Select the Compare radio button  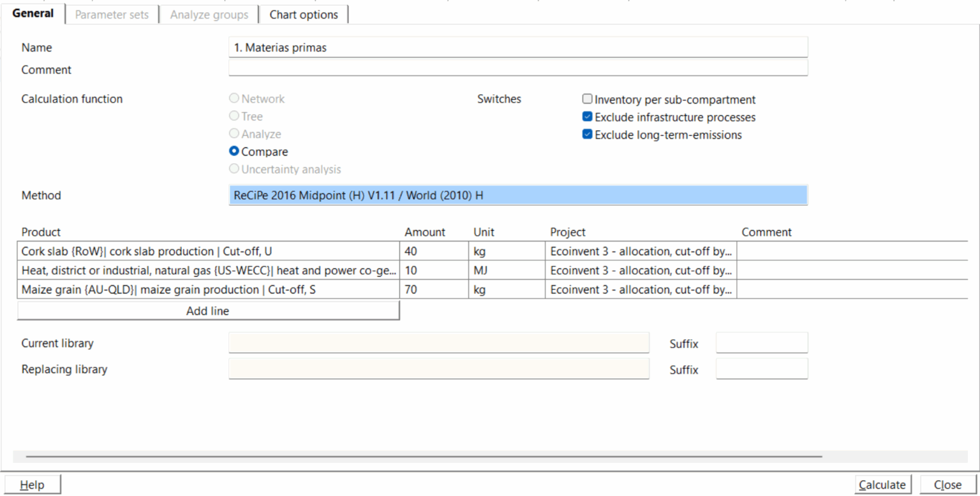tap(234, 152)
